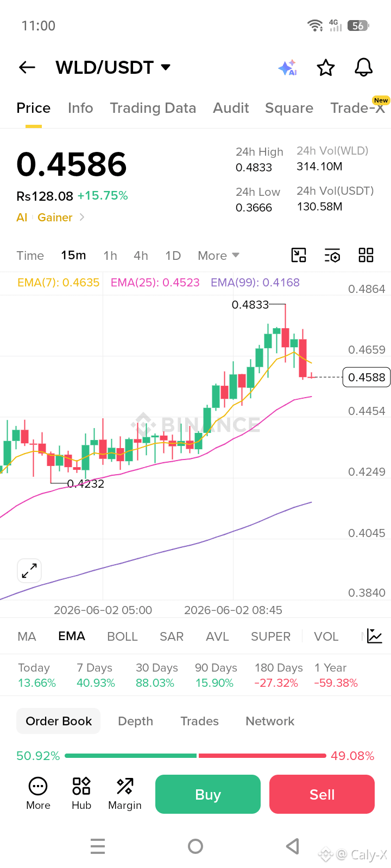Select Network tab
The height and width of the screenshot is (868, 391).
(x=270, y=721)
